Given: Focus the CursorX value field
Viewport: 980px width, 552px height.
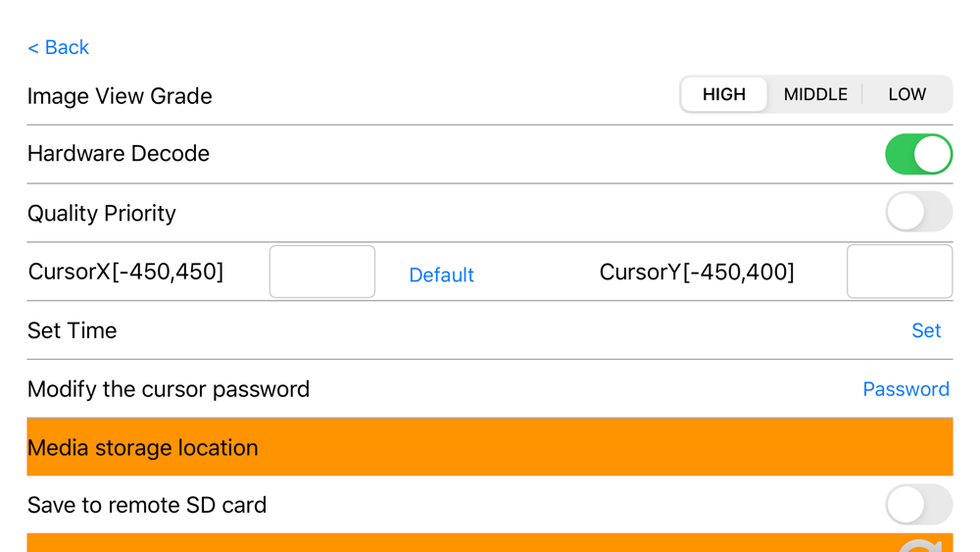Looking at the screenshot, I should tap(322, 272).
